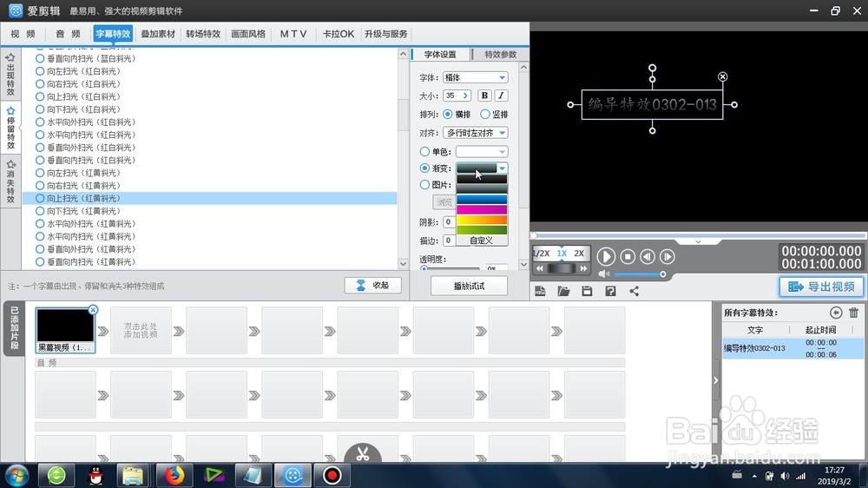Screen dimensions: 868x488
Task: Toggle italic text formatting
Action: click(x=501, y=96)
